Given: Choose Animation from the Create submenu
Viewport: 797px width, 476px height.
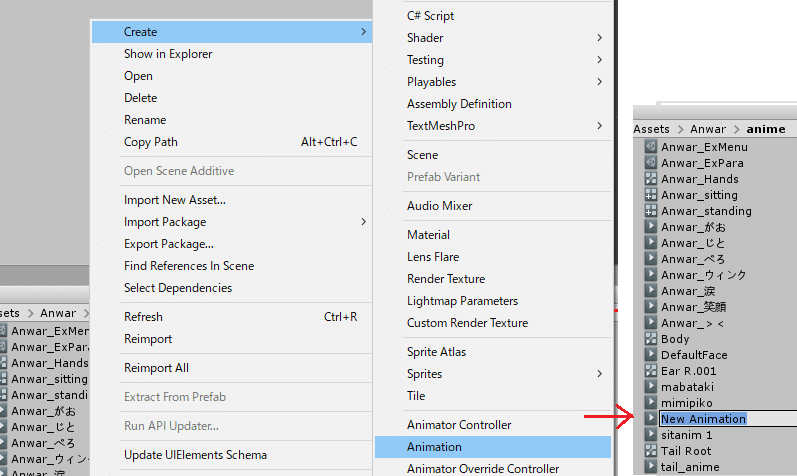Looking at the screenshot, I should [434, 447].
